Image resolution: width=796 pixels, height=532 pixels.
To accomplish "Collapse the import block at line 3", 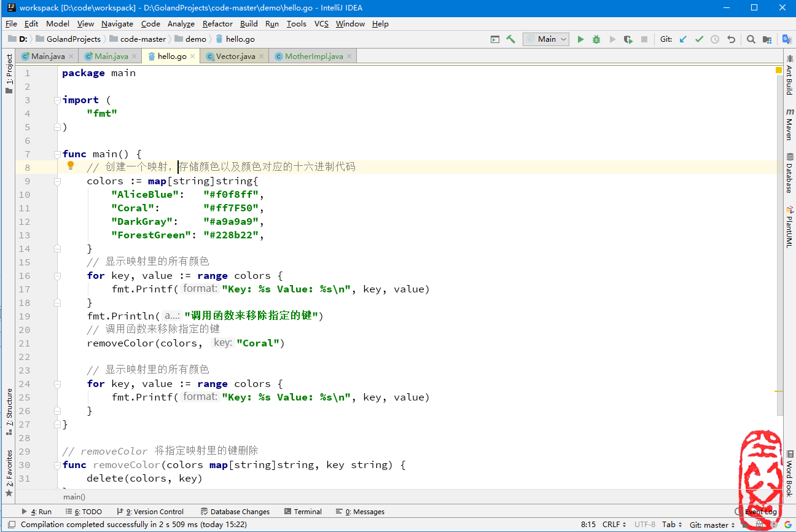I will click(x=57, y=100).
